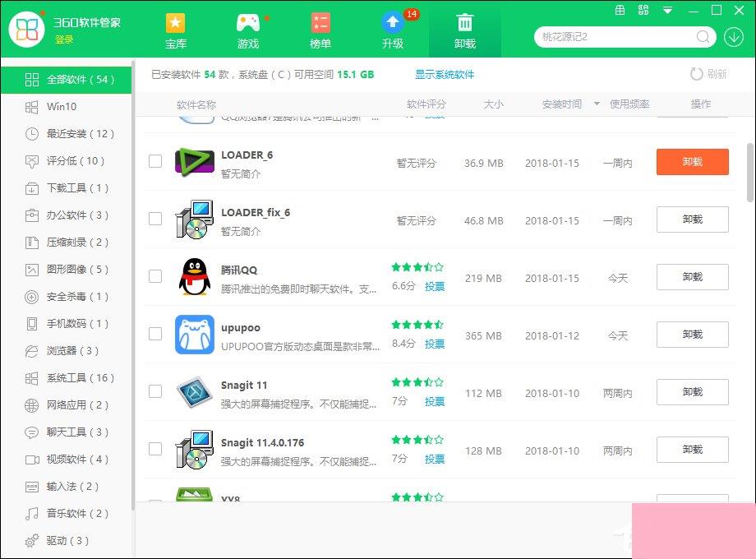756x559 pixels.
Task: Click the 软件评分 column header
Action: (426, 104)
